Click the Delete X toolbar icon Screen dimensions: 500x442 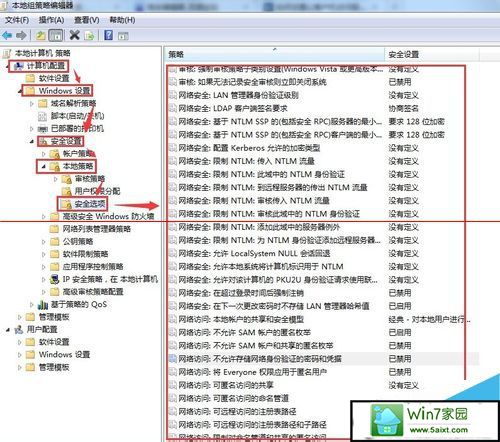point(74,35)
